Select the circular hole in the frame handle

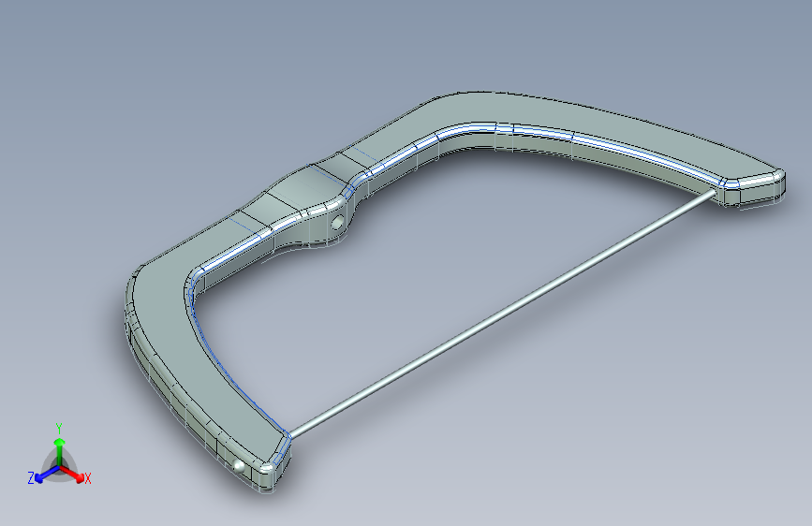tap(338, 223)
